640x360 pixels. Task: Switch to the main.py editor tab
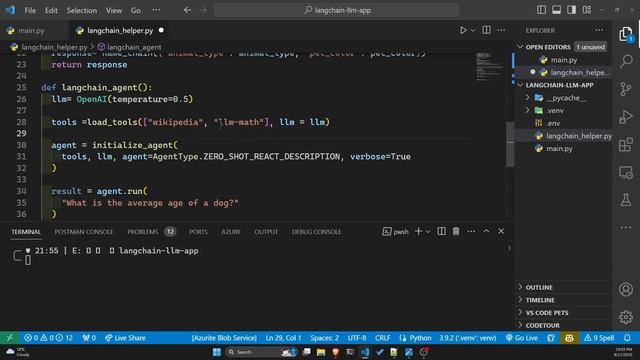coord(31,31)
